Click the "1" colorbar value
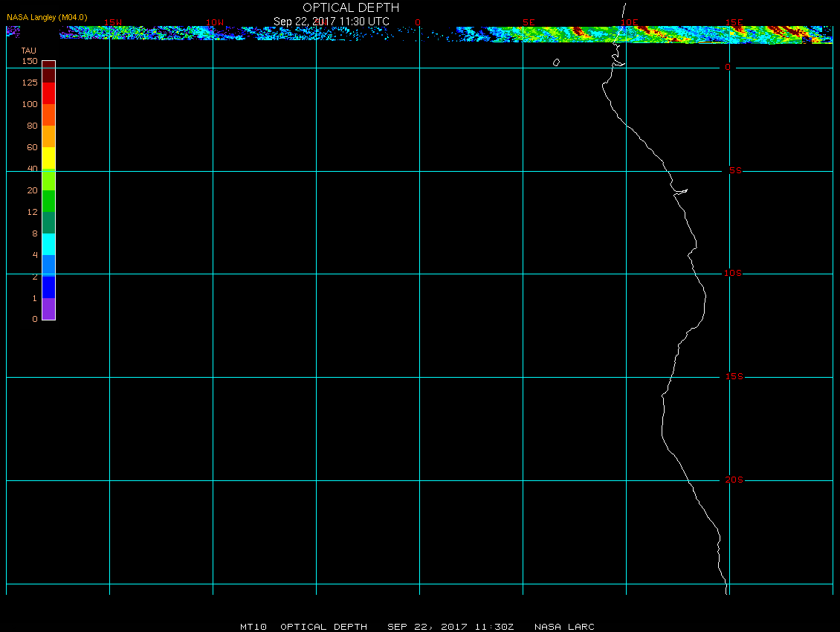 pyautogui.click(x=35, y=298)
